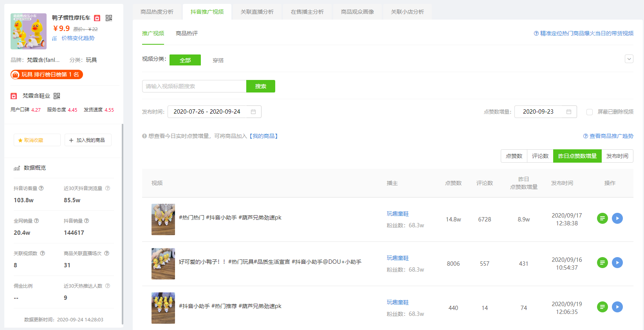Switch to 商品观众画像 tab
Screen dimensions: 644x330
(357, 12)
